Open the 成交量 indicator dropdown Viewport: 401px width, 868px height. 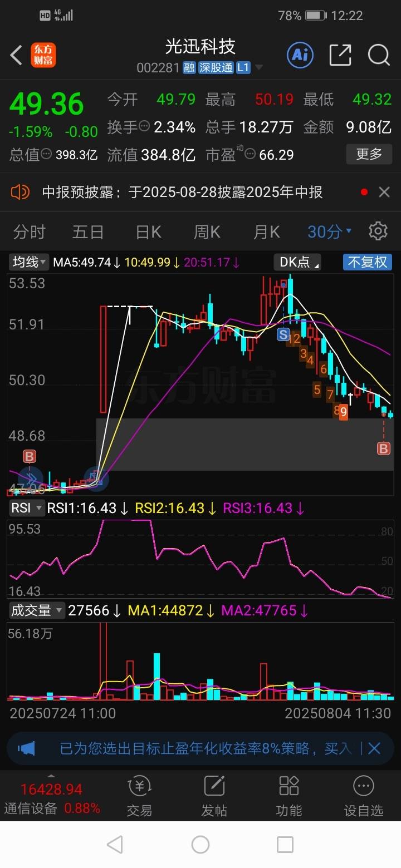click(37, 610)
